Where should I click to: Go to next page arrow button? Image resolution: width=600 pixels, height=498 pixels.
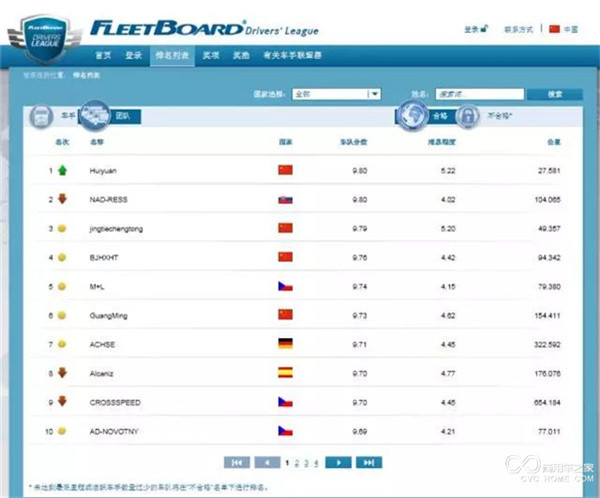[338, 462]
